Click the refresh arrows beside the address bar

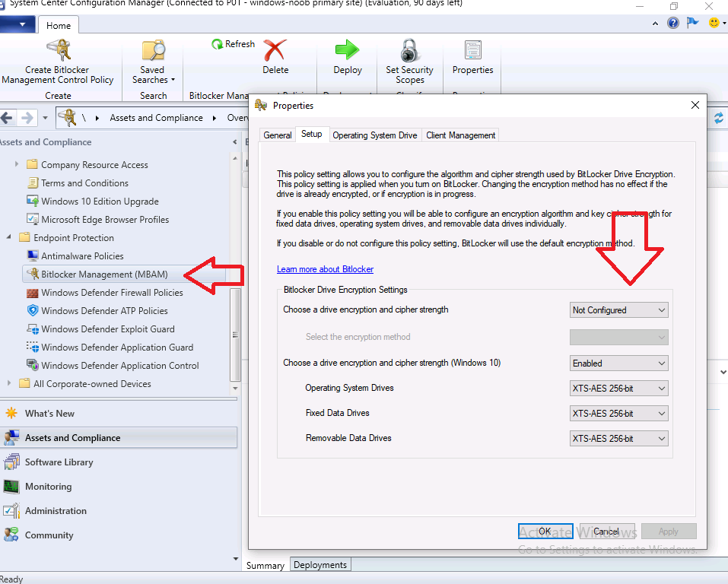719,118
